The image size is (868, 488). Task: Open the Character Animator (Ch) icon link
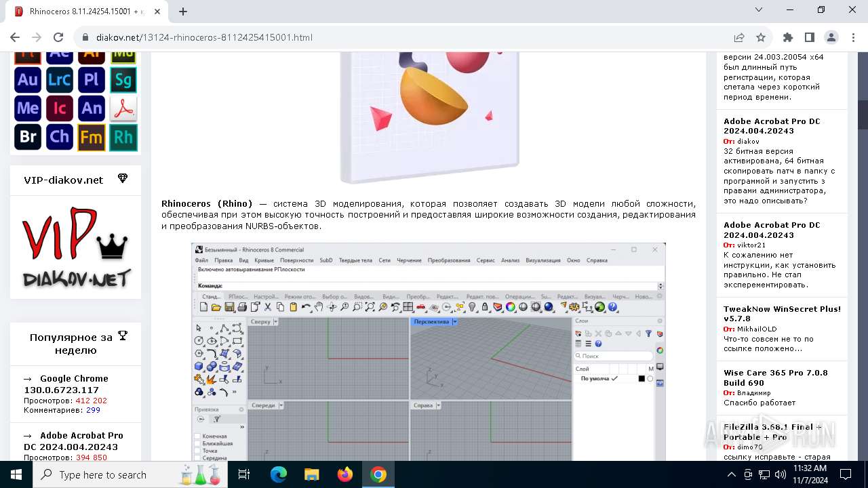pos(60,137)
